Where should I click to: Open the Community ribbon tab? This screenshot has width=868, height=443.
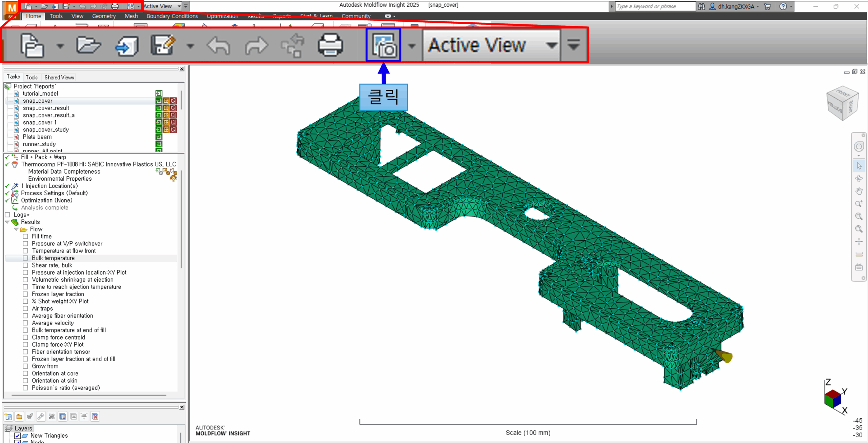click(356, 16)
